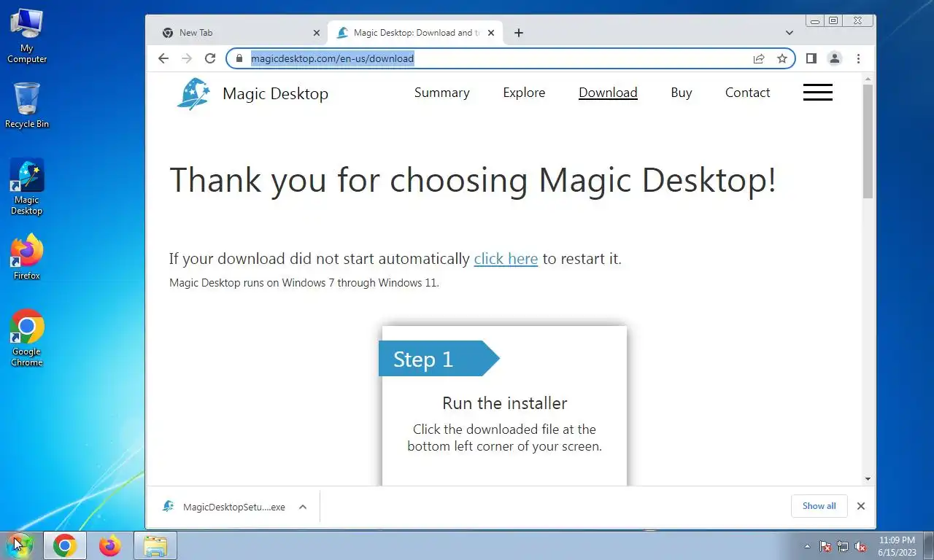
Task: Click 'Magic Desktop runs on Windows 7' text
Action: [x=304, y=283]
